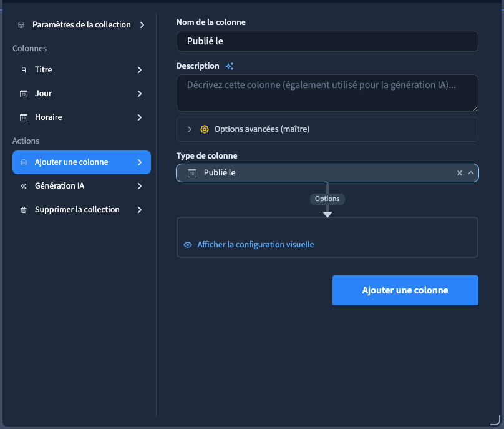Click the gear icon of Options avancées
The image size is (504, 429).
[x=205, y=129]
